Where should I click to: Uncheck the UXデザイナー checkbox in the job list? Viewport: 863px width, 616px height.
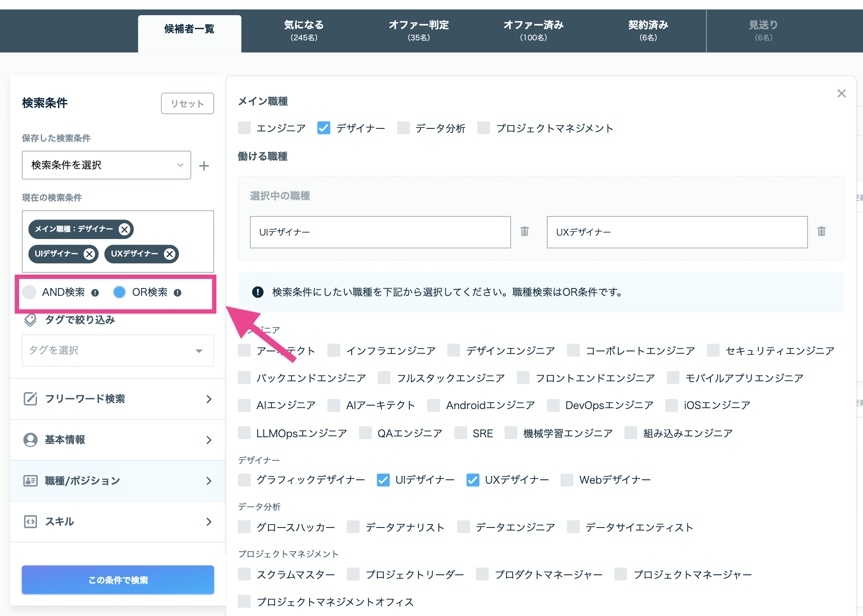473,480
